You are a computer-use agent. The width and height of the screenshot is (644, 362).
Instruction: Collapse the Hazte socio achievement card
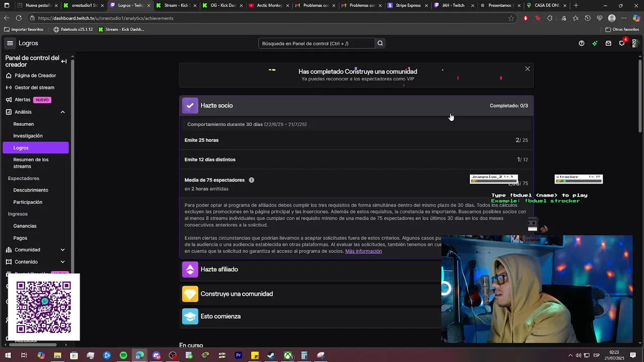(356, 106)
